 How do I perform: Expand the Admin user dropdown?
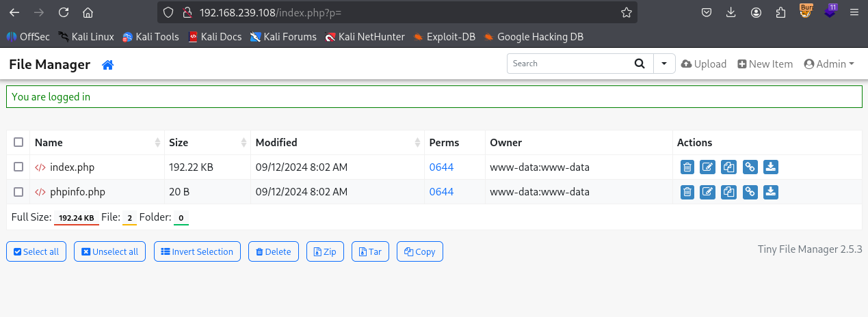(x=829, y=64)
